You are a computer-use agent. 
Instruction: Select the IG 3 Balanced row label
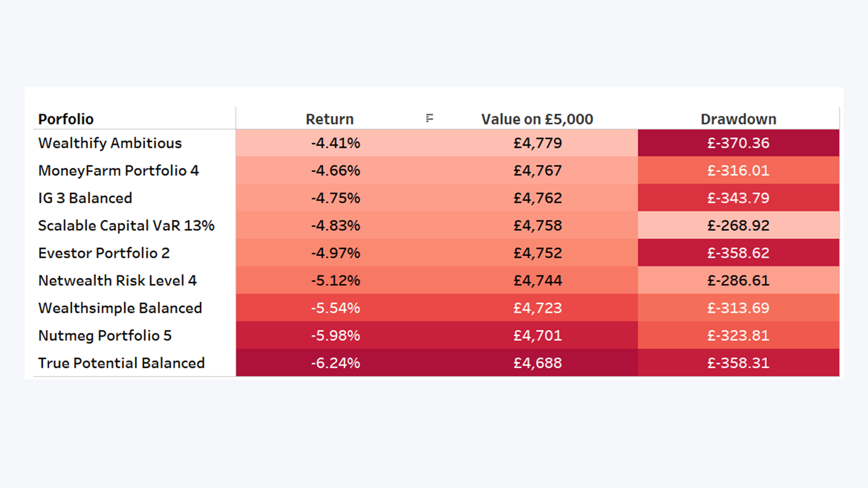pos(85,198)
